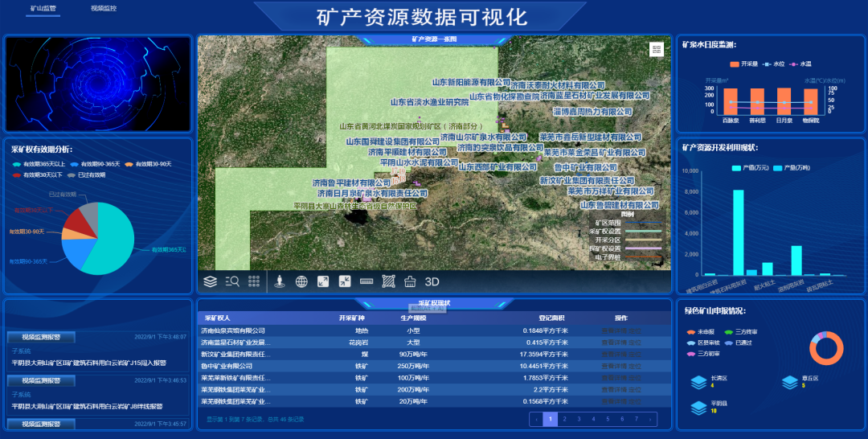868x439 pixels.
Task: Select the polygon area measure tool
Action: pos(389,281)
